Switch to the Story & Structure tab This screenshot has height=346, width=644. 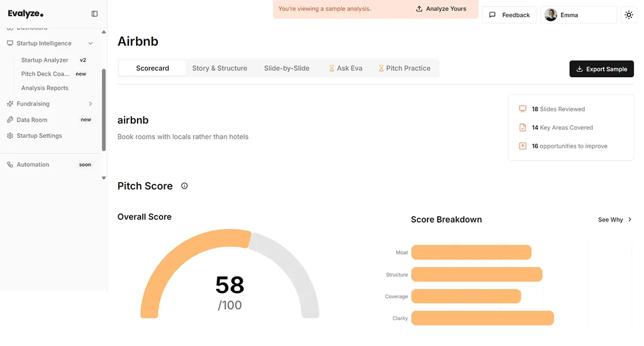[219, 68]
